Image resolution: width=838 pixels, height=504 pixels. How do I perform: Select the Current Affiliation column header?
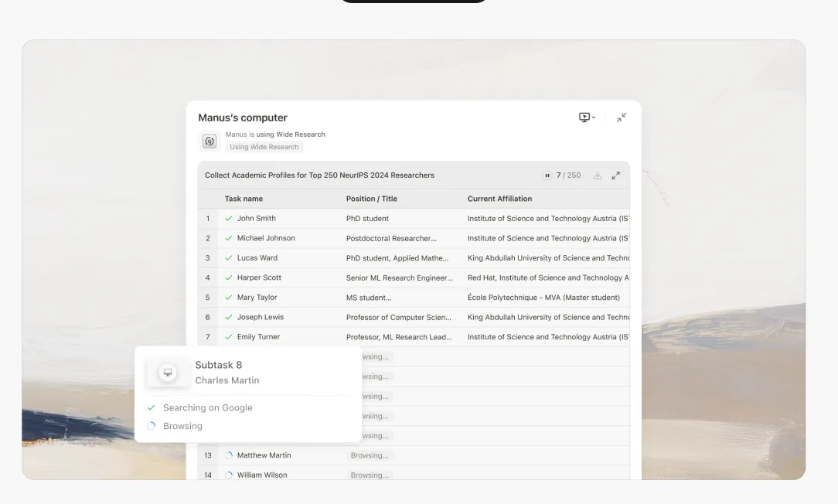click(x=499, y=199)
